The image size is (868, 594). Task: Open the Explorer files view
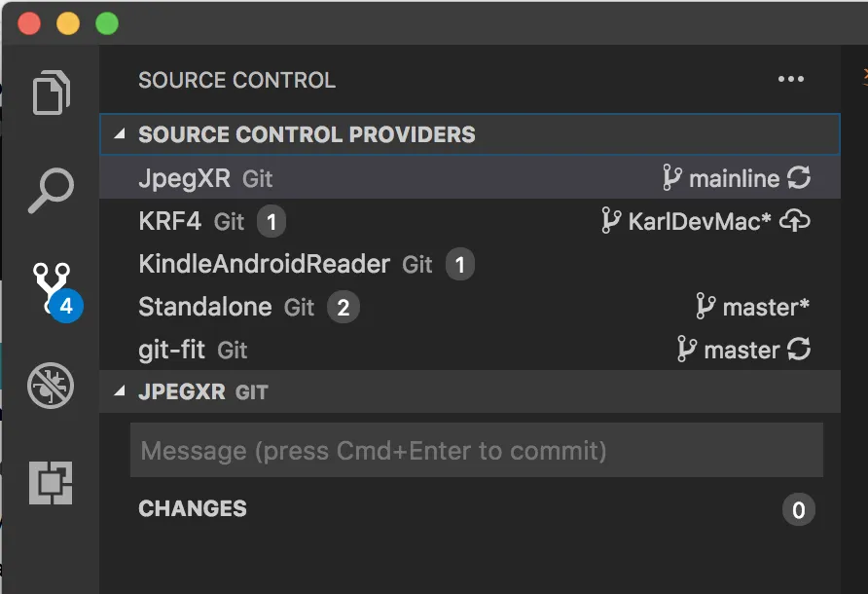(51, 94)
